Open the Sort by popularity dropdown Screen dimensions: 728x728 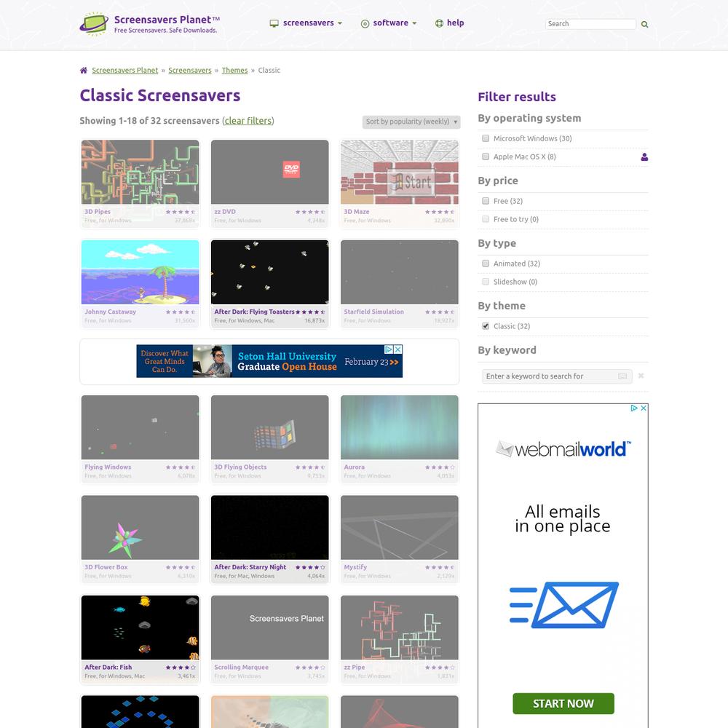411,122
